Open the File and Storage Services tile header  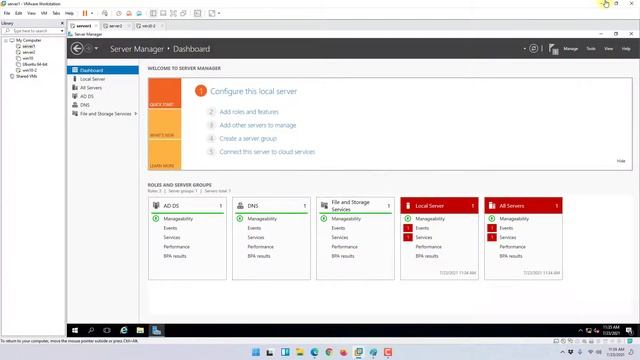pyautogui.click(x=356, y=206)
